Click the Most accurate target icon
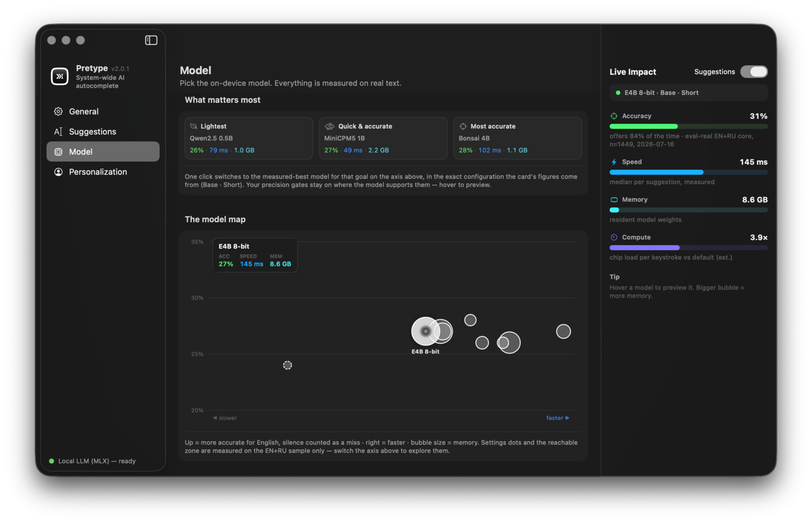812x523 pixels. (x=463, y=126)
